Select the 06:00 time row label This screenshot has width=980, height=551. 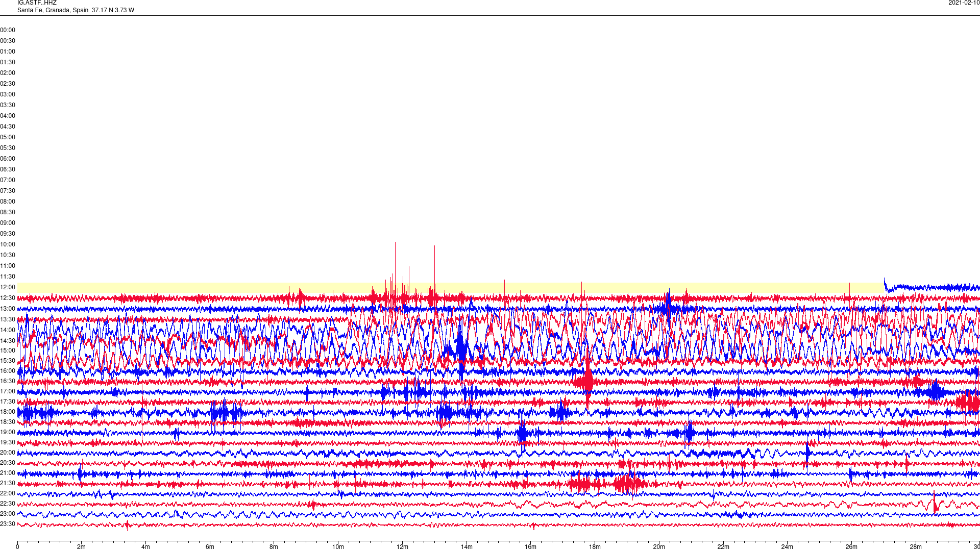[x=8, y=159]
